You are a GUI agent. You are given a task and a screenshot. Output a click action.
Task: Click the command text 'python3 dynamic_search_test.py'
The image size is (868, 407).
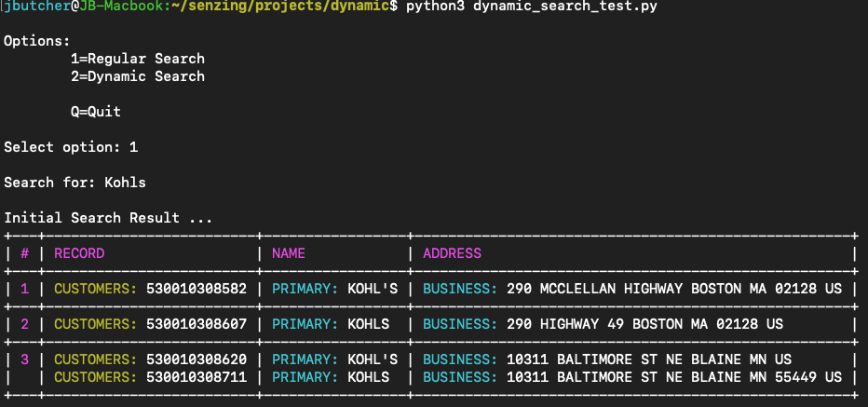click(x=532, y=7)
